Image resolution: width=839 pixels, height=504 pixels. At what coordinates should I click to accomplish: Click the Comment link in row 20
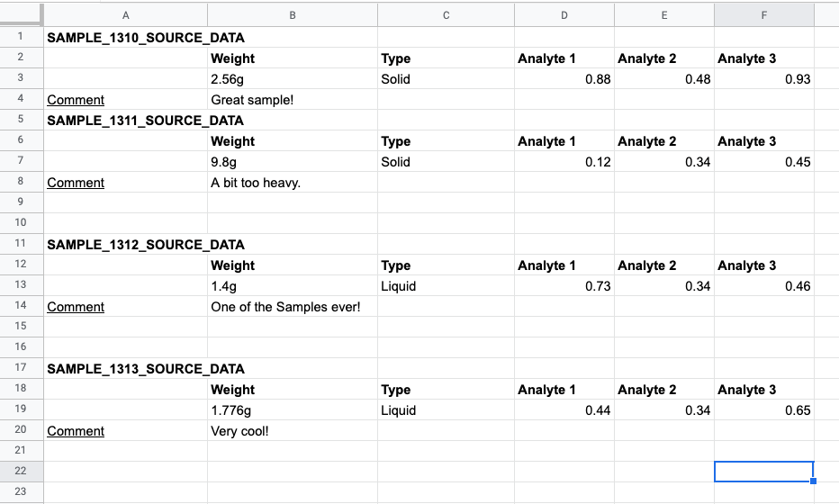(x=76, y=431)
